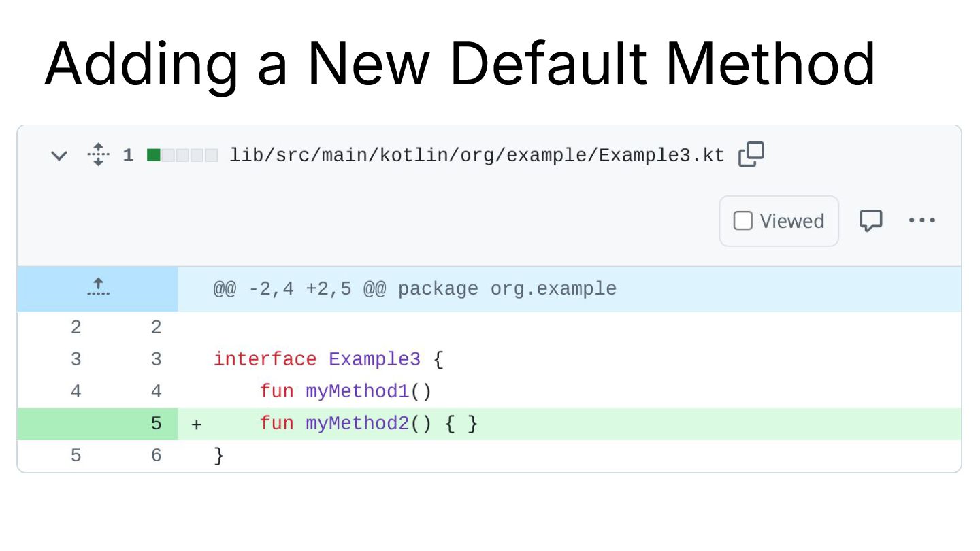This screenshot has height=551, width=980.
Task: Click the "Adding a New Default Method" title
Action: click(459, 65)
